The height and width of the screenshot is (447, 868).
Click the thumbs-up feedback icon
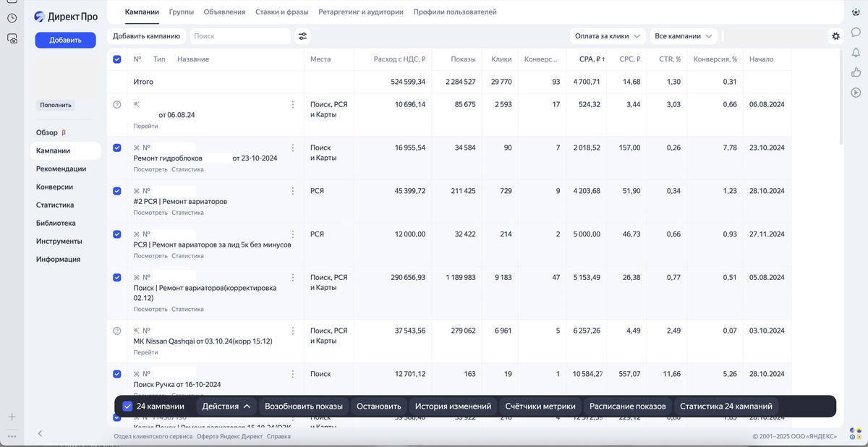pyautogui.click(x=856, y=72)
